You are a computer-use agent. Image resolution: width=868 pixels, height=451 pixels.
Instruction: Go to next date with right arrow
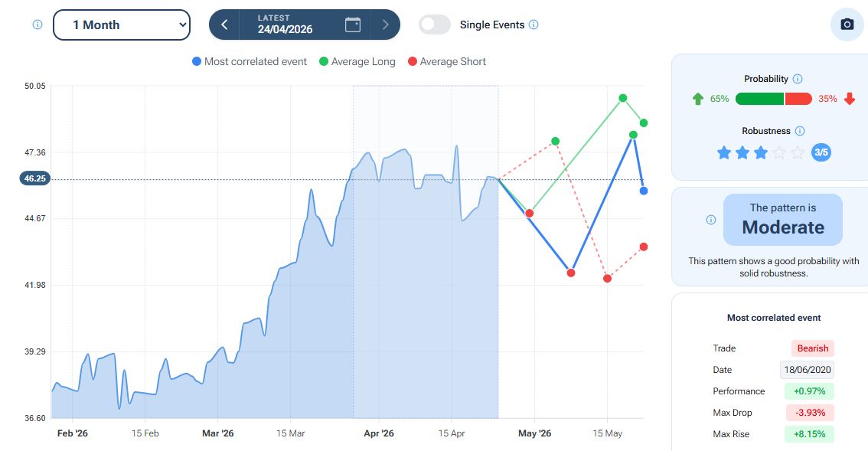click(x=385, y=25)
